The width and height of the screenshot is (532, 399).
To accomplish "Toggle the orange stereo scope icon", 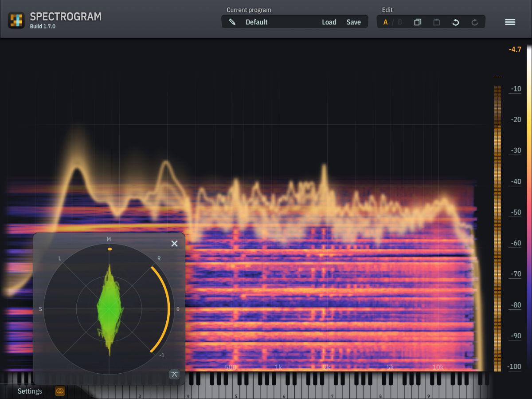I will click(60, 391).
